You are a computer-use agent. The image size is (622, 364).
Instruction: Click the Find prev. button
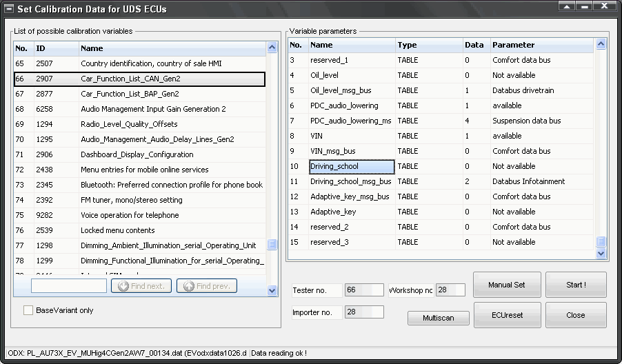[207, 285]
